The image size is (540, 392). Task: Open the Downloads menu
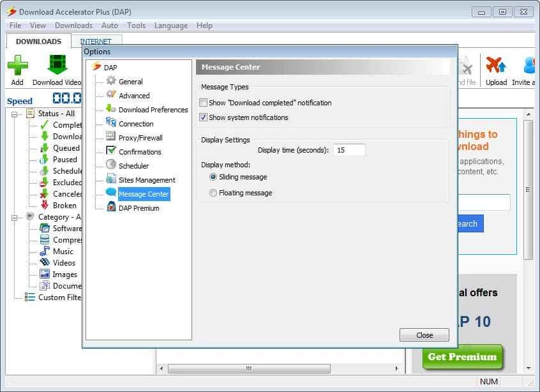(x=73, y=26)
